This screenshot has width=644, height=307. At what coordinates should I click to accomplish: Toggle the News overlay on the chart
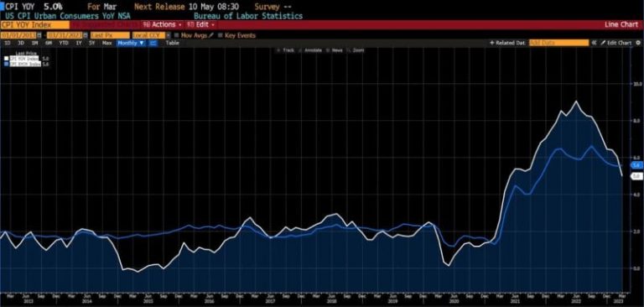[335, 50]
